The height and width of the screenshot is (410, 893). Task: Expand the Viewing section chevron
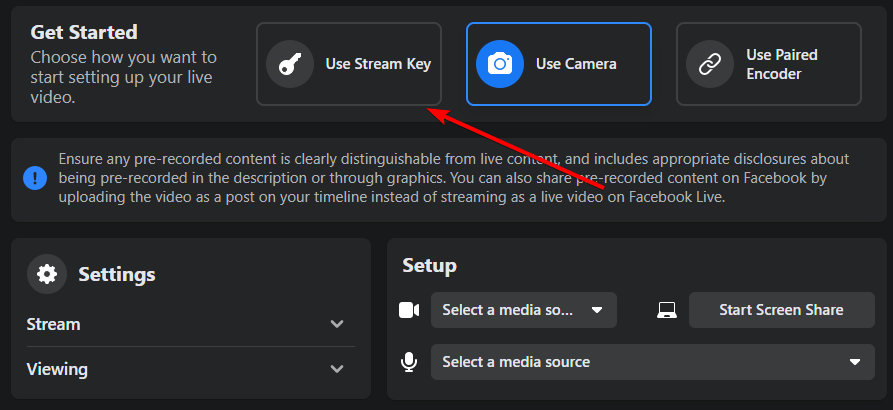pyautogui.click(x=337, y=369)
